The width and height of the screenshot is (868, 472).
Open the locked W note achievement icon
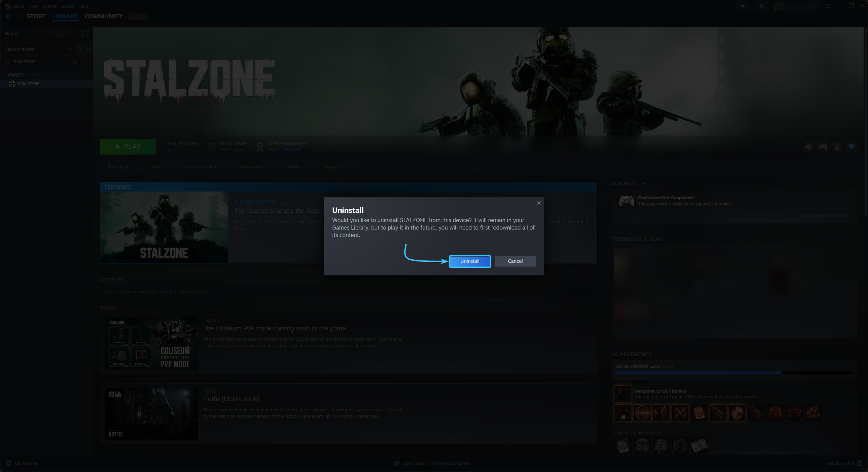[x=623, y=446]
